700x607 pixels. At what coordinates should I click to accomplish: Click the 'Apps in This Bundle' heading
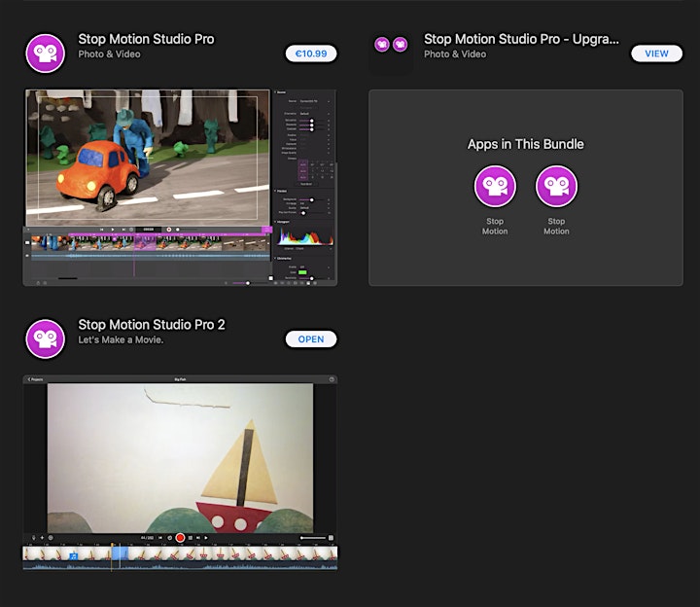pos(525,144)
